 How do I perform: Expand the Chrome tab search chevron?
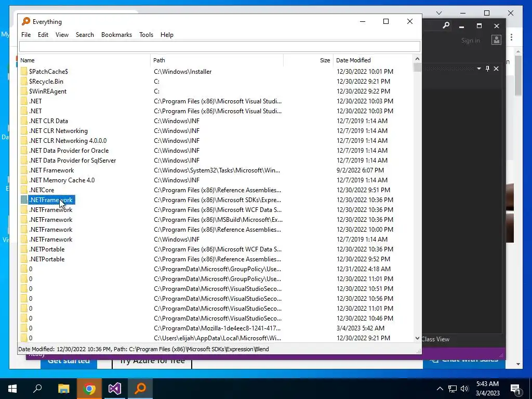coord(439,13)
